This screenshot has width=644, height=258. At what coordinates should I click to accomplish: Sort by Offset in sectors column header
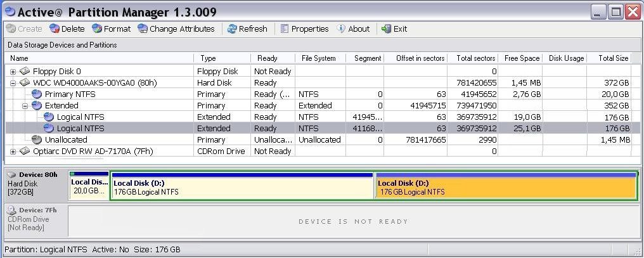click(416, 58)
